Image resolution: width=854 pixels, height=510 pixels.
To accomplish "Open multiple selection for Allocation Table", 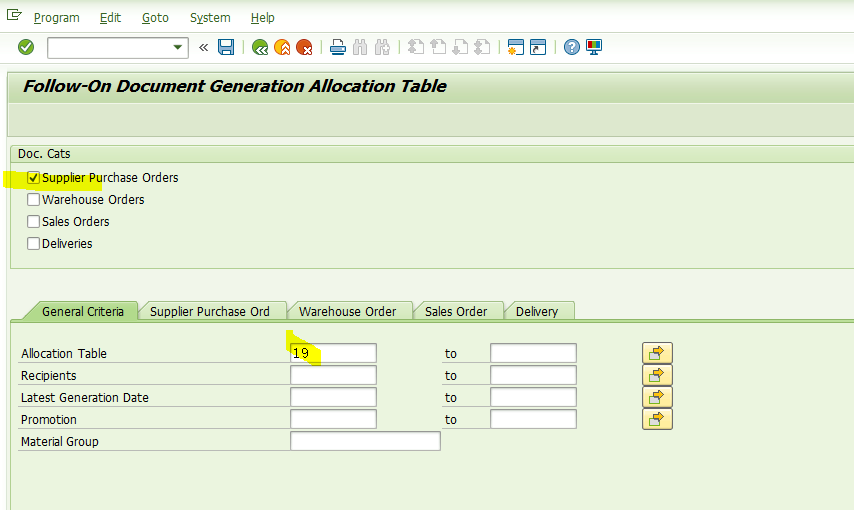I will pyautogui.click(x=657, y=353).
